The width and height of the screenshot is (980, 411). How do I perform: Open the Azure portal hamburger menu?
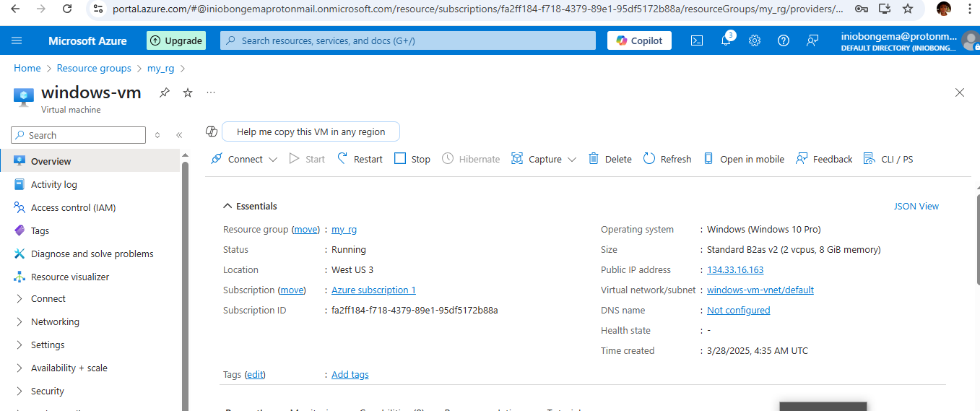[x=17, y=40]
